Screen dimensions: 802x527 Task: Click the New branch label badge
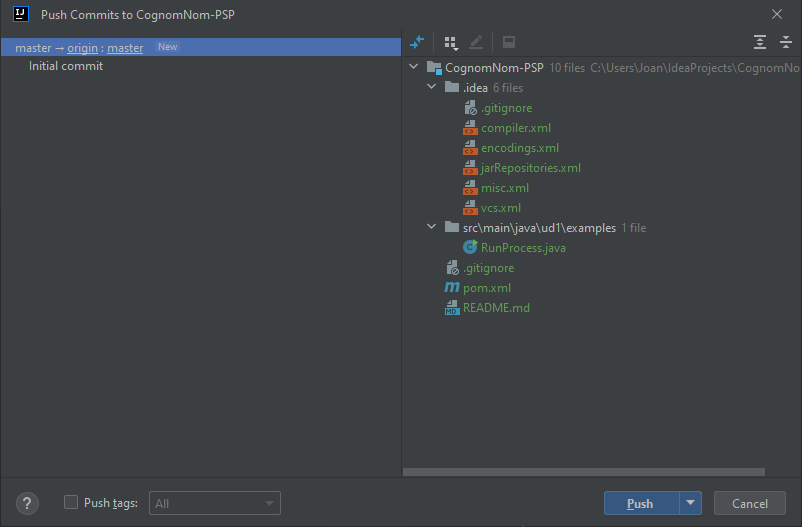click(x=168, y=47)
